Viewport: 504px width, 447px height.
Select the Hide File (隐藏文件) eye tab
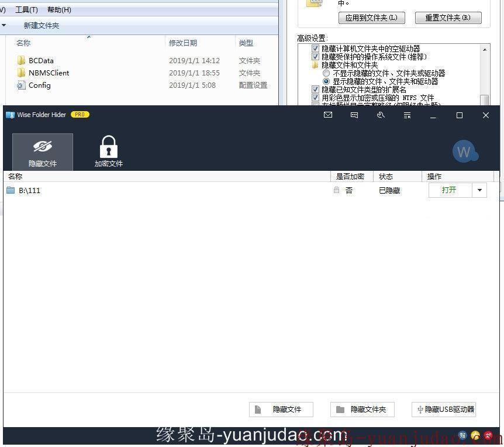click(43, 152)
